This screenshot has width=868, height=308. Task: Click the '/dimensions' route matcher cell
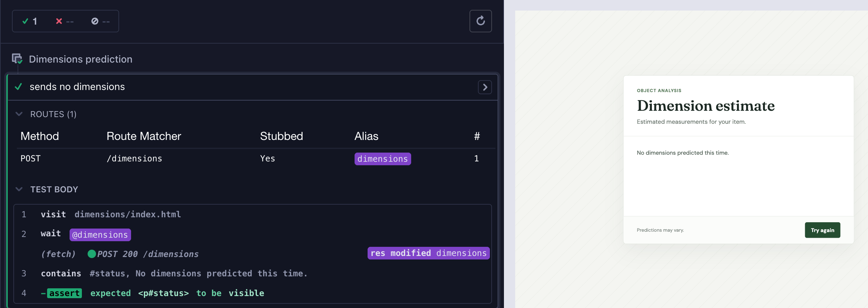(x=134, y=159)
